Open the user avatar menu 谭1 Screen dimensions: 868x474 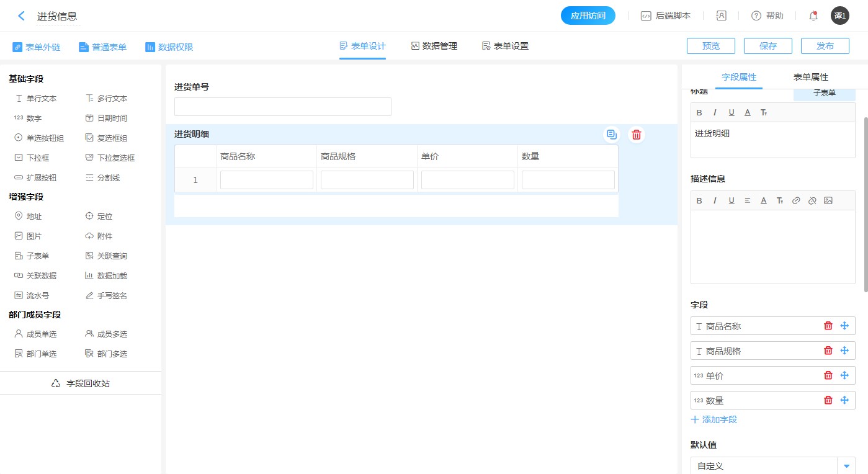click(x=839, y=16)
